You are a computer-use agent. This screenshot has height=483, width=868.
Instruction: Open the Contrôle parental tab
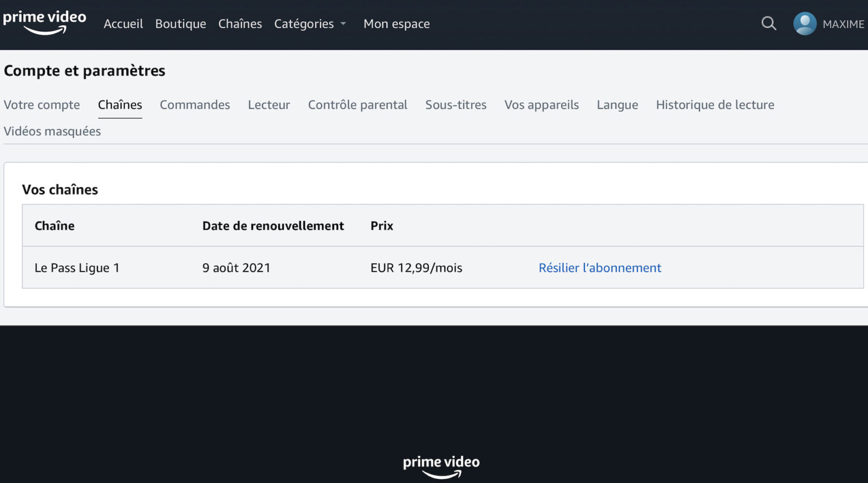(x=358, y=105)
